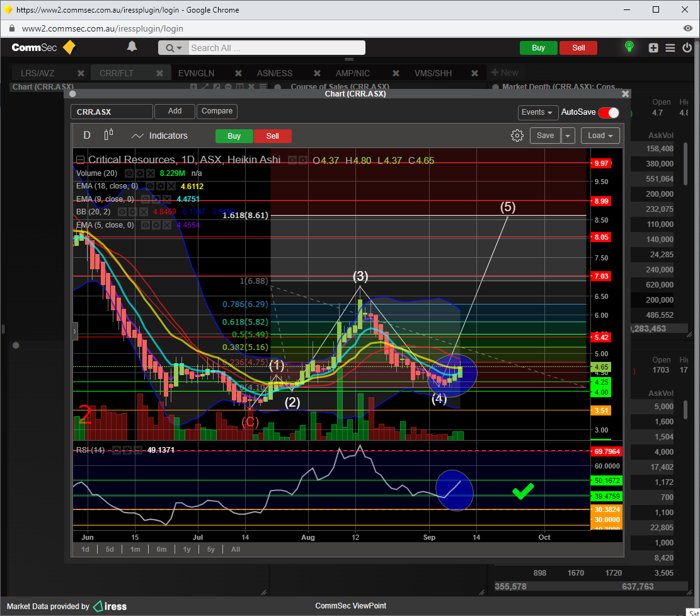
Task: Toggle visibility of EMA (5, close, 0)
Action: (147, 225)
